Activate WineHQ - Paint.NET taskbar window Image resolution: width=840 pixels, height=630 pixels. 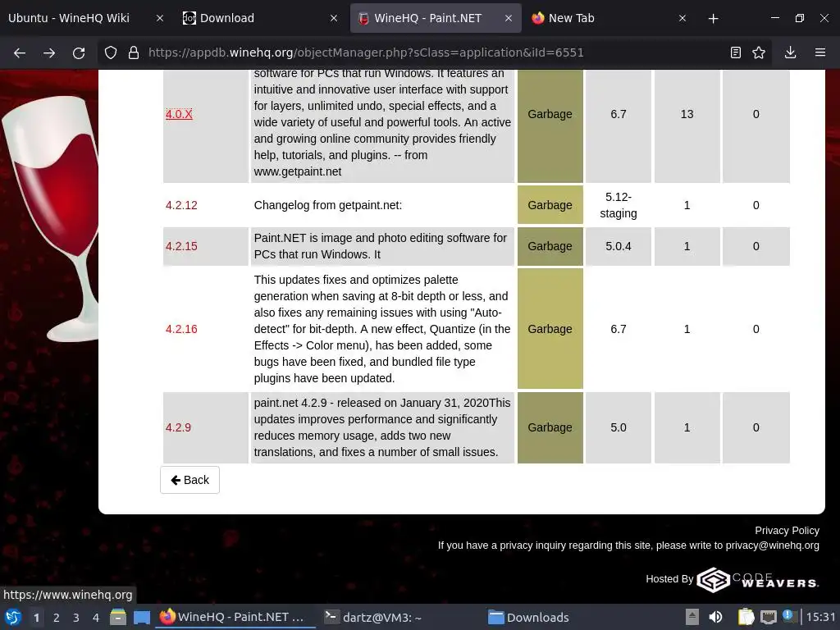235,617
